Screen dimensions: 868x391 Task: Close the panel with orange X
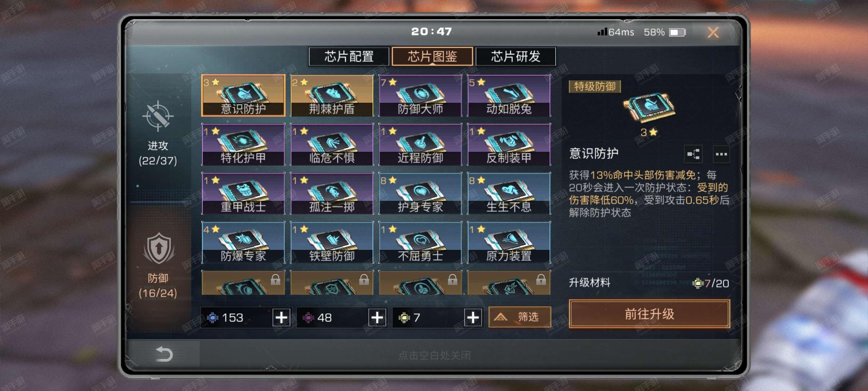pyautogui.click(x=713, y=32)
